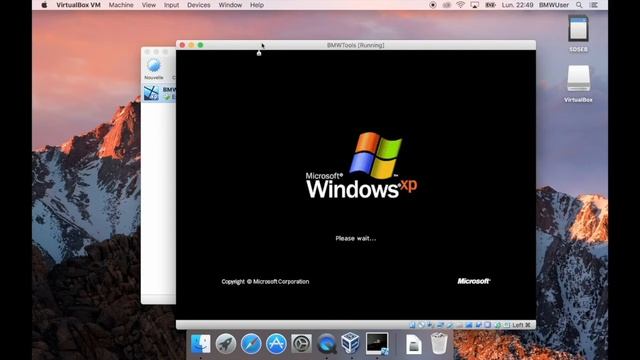The height and width of the screenshot is (360, 640).
Task: Click the shared folders indicator in VM status bar
Action: pos(459,325)
